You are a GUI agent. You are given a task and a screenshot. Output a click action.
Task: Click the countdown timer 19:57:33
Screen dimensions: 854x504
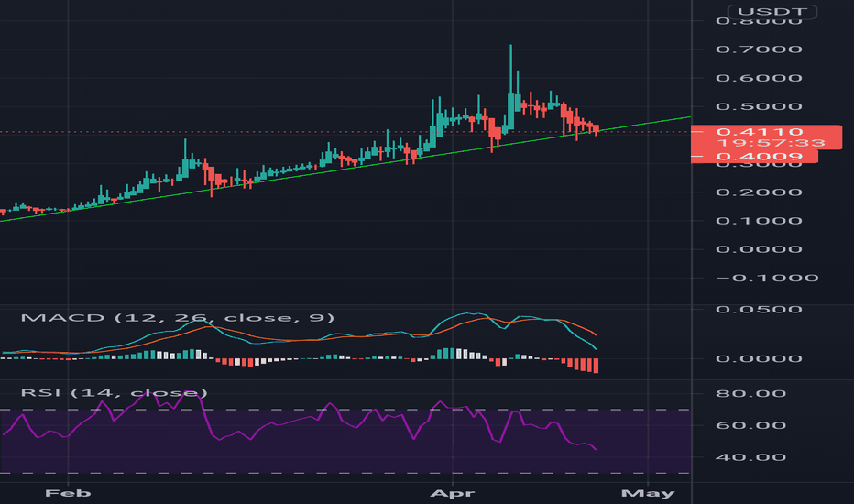pyautogui.click(x=772, y=143)
